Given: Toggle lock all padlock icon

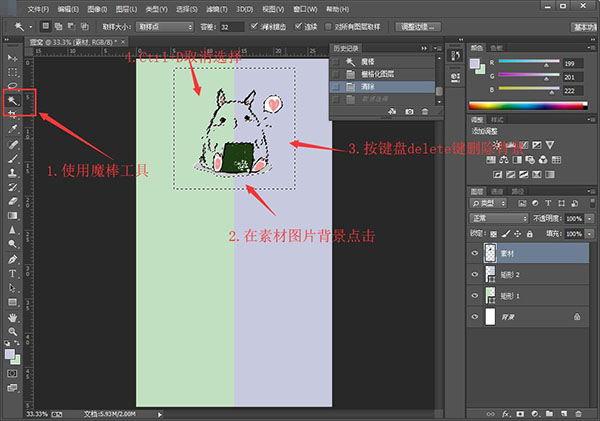Looking at the screenshot, I should coord(530,233).
